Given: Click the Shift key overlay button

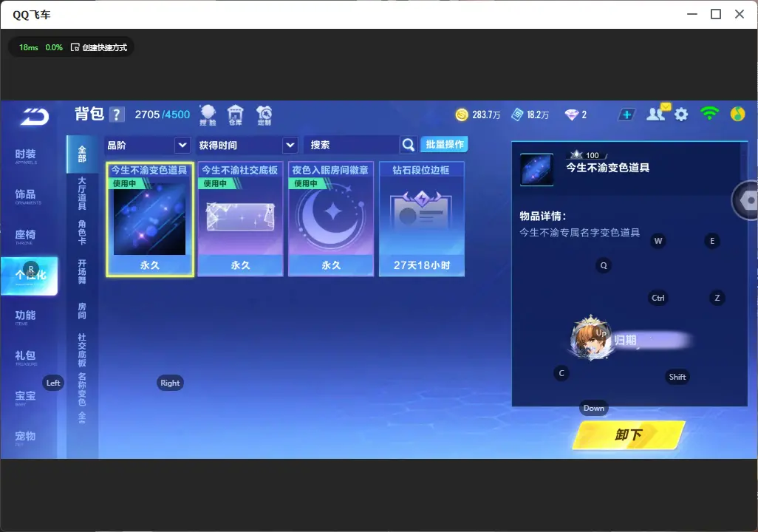Looking at the screenshot, I should [677, 377].
